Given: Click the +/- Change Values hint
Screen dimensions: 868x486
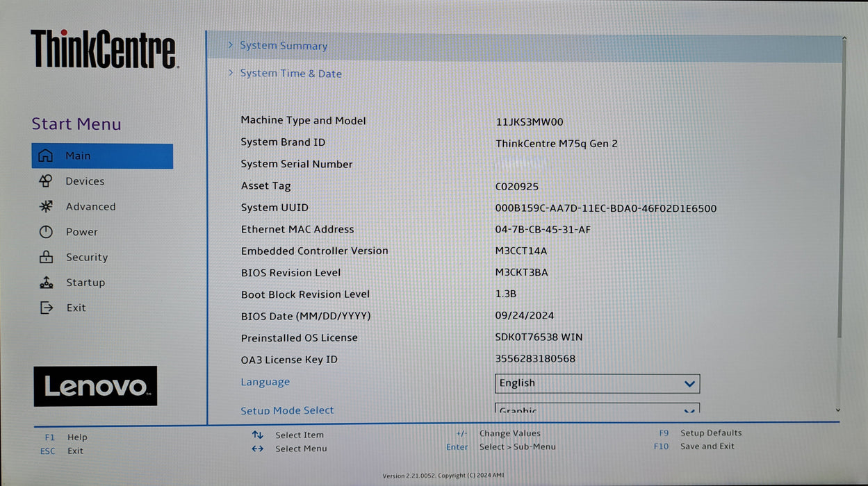Looking at the screenshot, I should coord(498,433).
